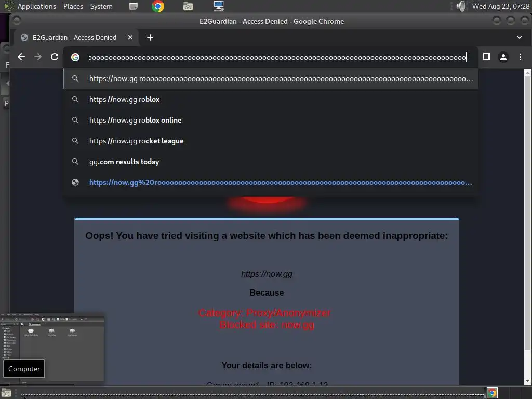Click the forward navigation arrow
Viewport: 532px width, 399px height.
coord(37,57)
